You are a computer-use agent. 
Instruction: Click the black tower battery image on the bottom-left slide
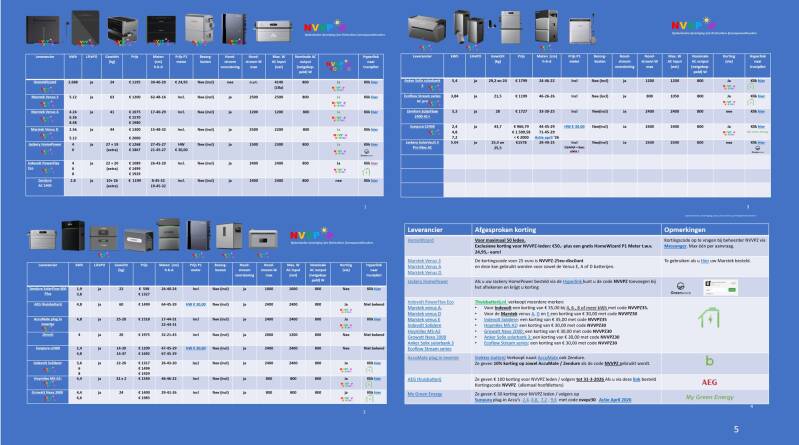pos(73,235)
